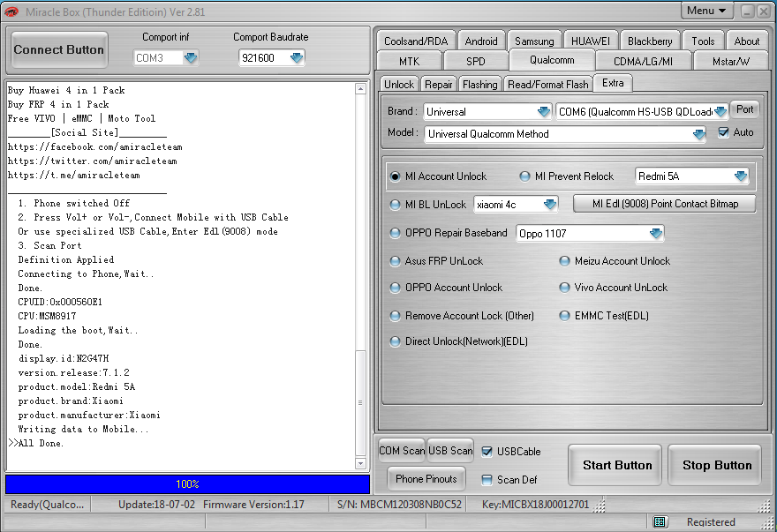
Task: Click the Miracle Box app logo icon
Action: pyautogui.click(x=11, y=11)
